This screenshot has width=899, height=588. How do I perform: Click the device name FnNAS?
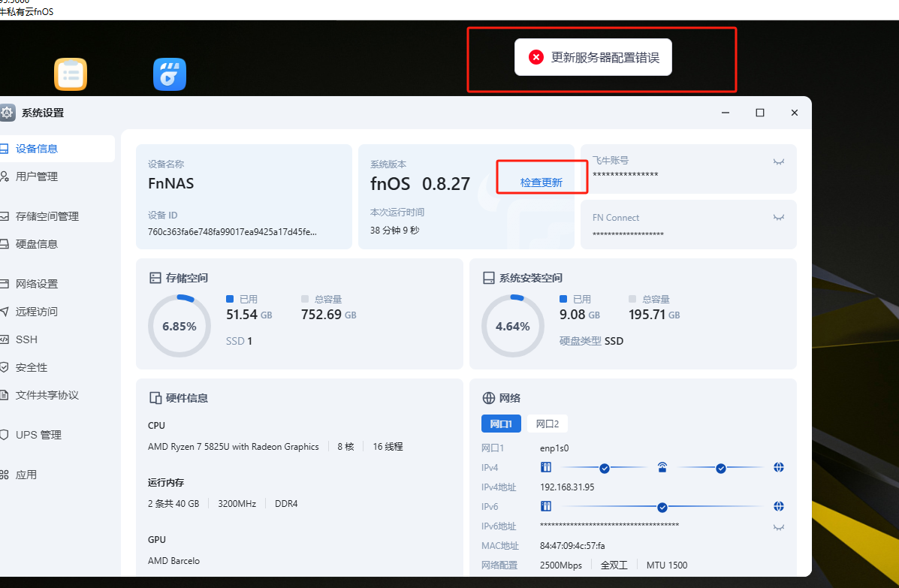click(x=170, y=183)
